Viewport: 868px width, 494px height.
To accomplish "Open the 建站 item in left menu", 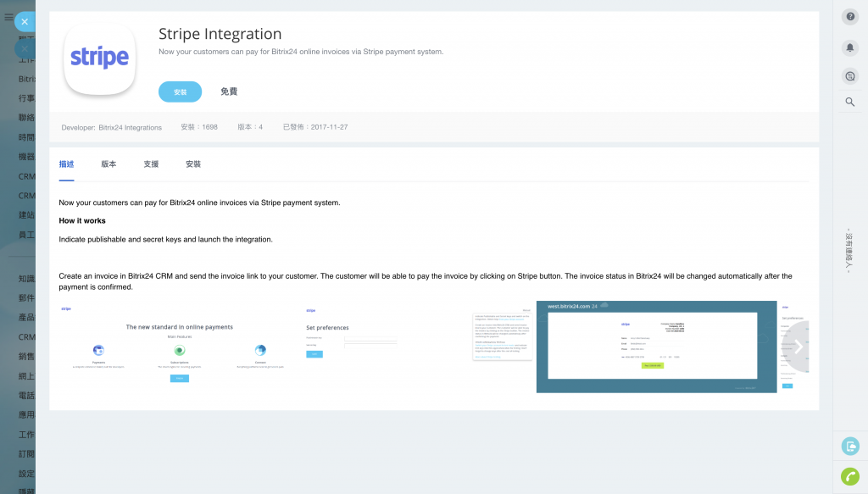I will [26, 214].
